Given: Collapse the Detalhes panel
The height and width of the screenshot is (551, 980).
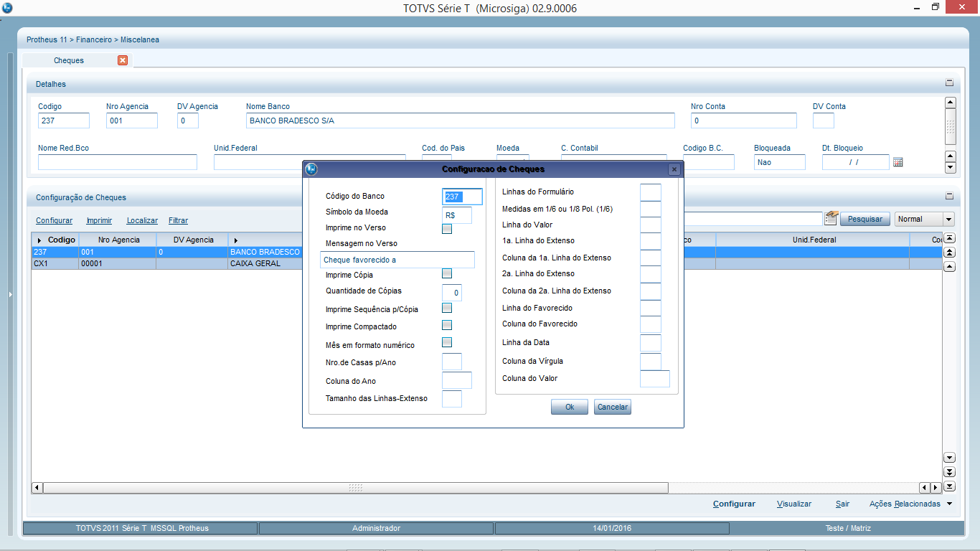Looking at the screenshot, I should 949,83.
